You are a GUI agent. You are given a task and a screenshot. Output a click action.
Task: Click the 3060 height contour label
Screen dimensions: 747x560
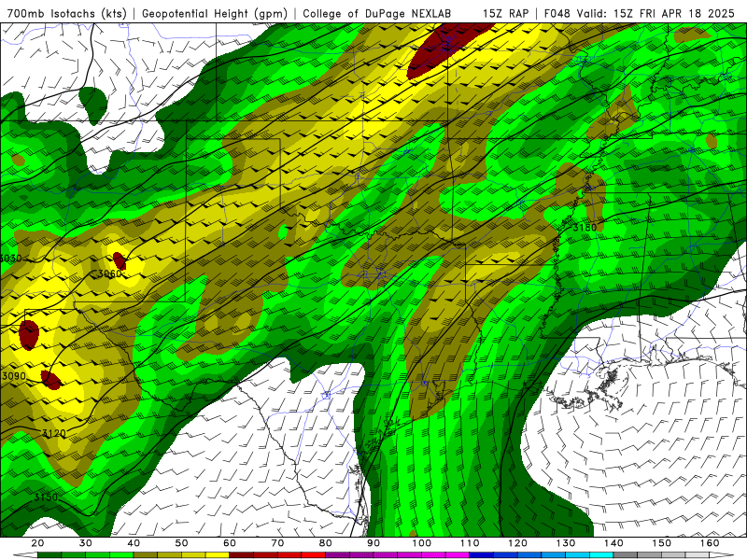point(109,273)
